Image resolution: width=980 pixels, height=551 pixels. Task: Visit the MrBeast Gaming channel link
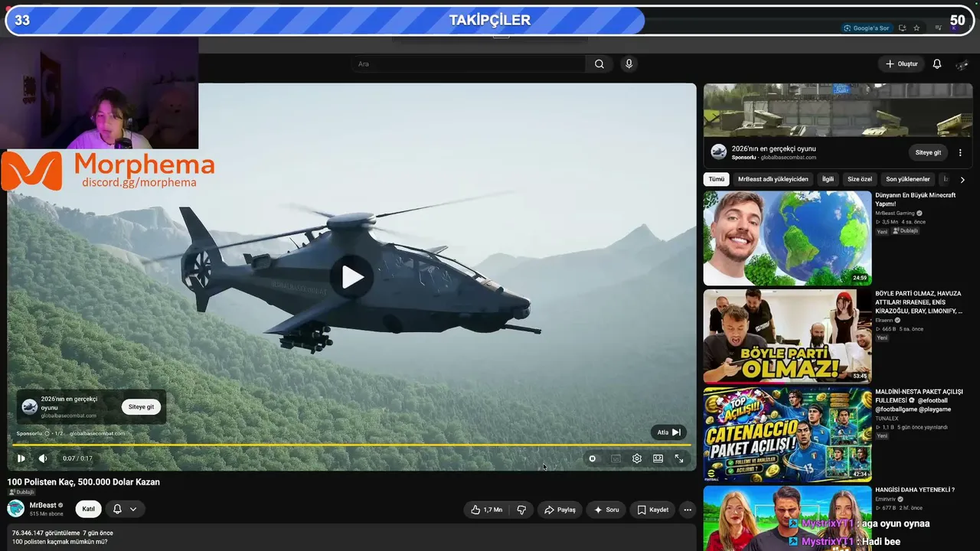895,214
